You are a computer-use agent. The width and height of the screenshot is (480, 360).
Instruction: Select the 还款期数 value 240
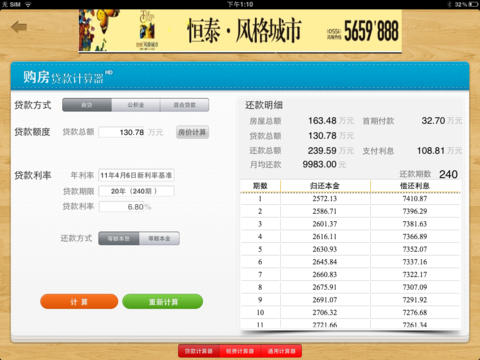[448, 174]
